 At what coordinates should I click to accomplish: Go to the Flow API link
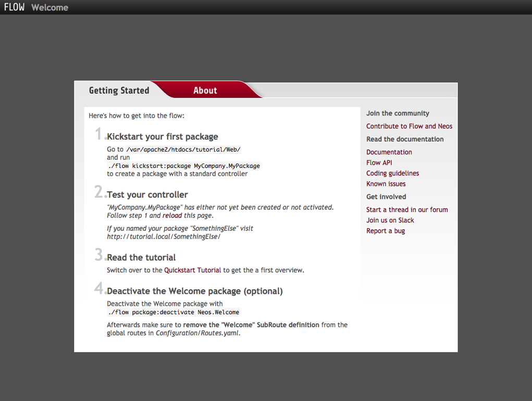coord(379,162)
